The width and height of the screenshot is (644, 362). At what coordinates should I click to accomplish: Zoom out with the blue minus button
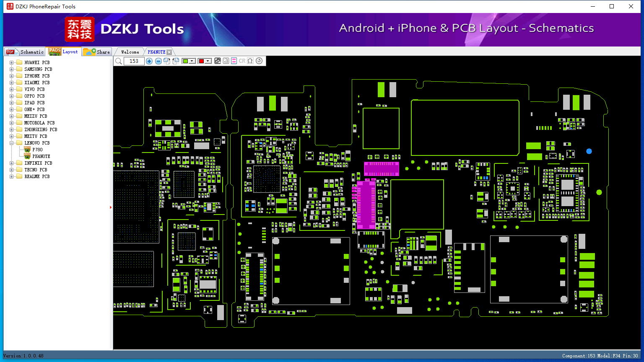[x=158, y=61]
